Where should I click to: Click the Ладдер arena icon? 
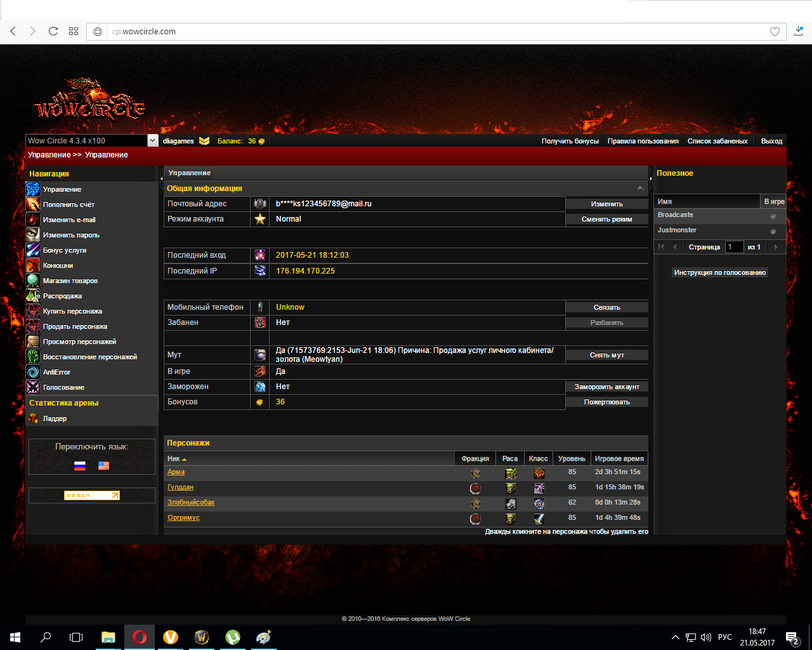pos(33,418)
